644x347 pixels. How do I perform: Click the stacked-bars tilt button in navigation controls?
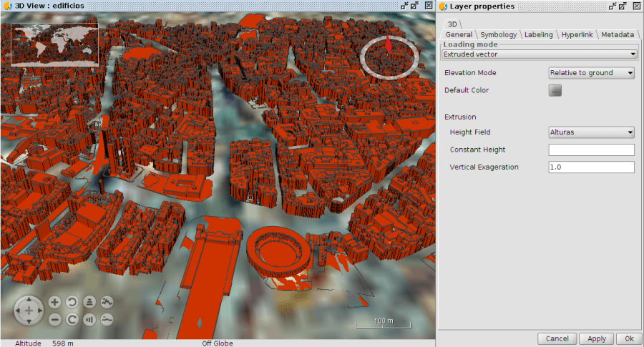click(89, 302)
